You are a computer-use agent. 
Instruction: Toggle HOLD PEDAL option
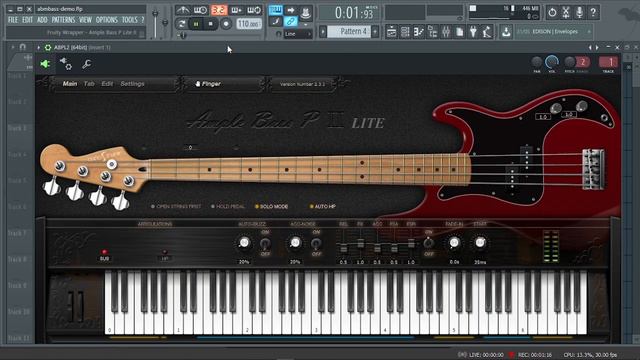(x=228, y=207)
